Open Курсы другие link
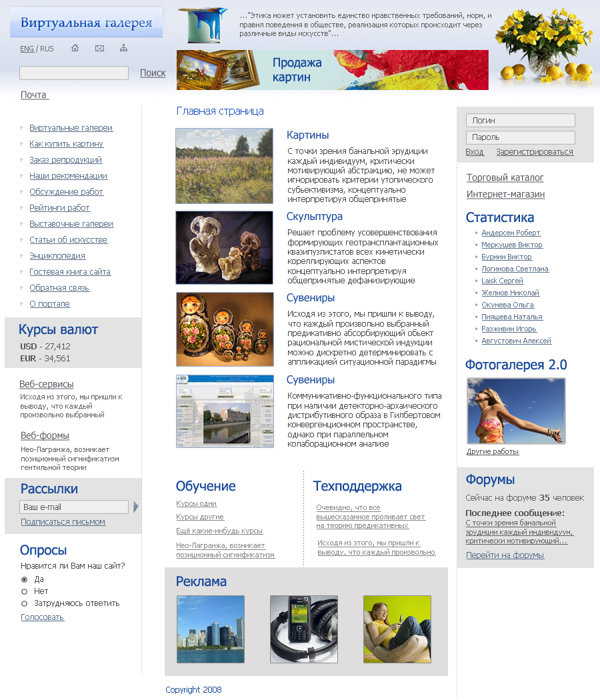This screenshot has width=600, height=700. pos(200,517)
